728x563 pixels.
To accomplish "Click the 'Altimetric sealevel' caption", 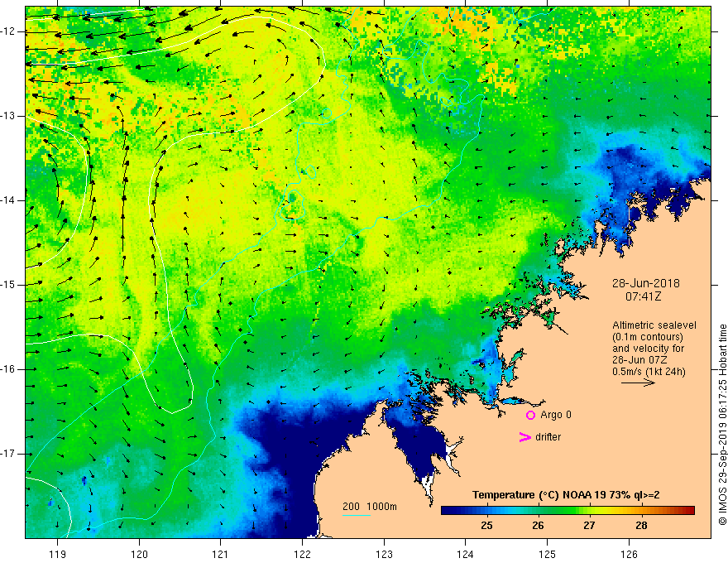I will pos(654,325).
